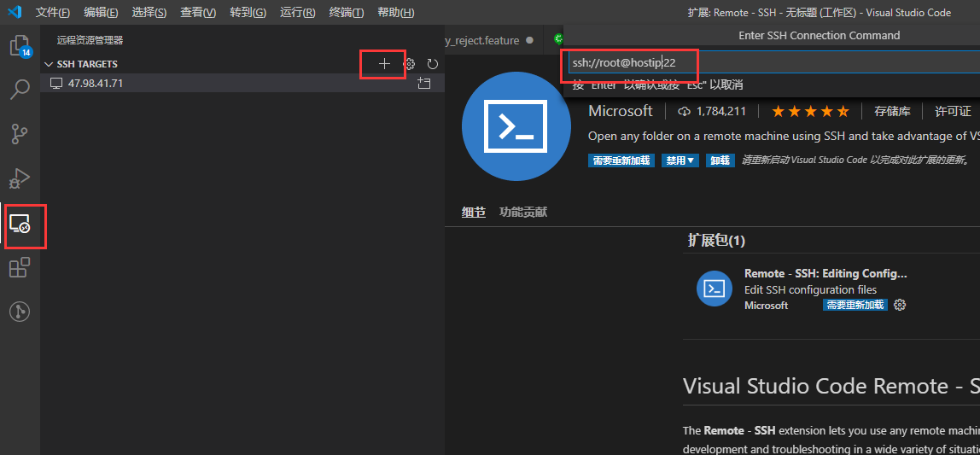Open Source Control view in activity bar
This screenshot has width=980, height=455.
pyautogui.click(x=20, y=134)
